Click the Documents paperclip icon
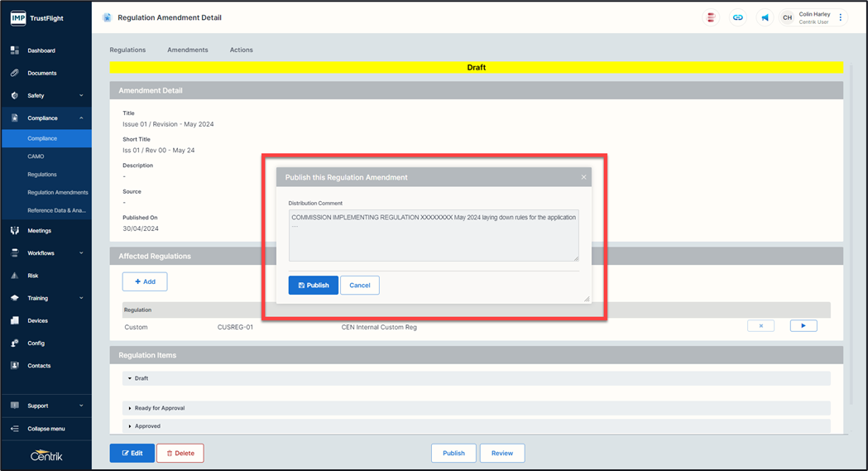Viewport: 868px width, 471px height. tap(15, 73)
